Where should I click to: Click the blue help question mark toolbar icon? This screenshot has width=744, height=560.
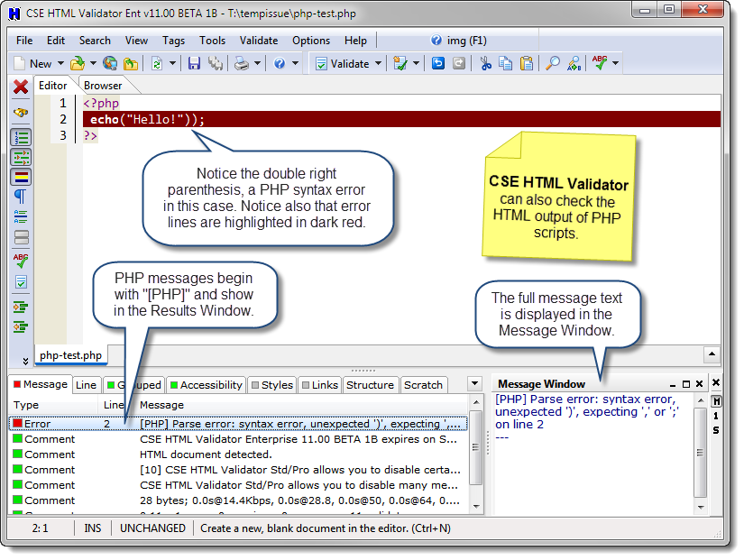coord(280,64)
